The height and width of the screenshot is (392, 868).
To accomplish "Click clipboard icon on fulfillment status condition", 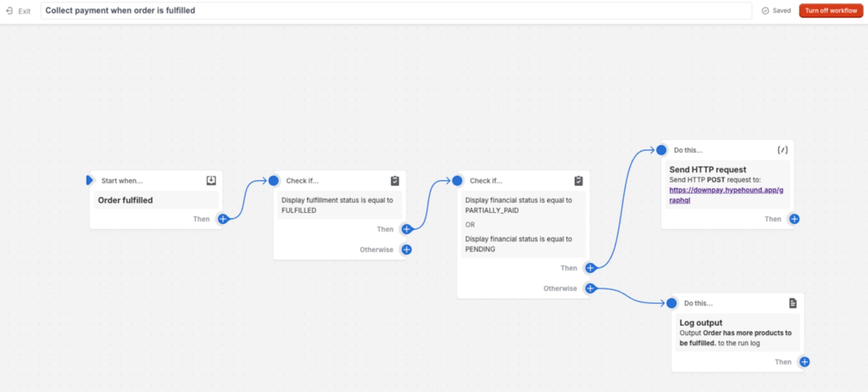I will click(x=395, y=181).
